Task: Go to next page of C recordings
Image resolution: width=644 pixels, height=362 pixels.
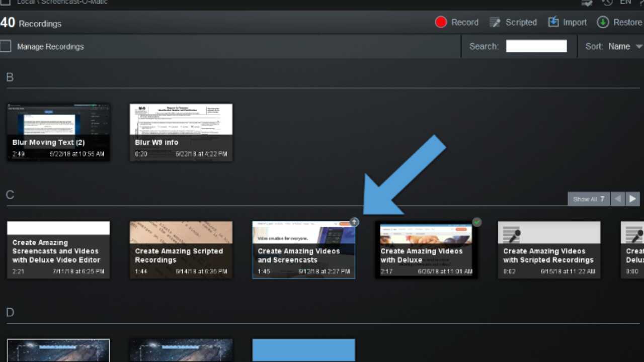Action: [x=633, y=199]
